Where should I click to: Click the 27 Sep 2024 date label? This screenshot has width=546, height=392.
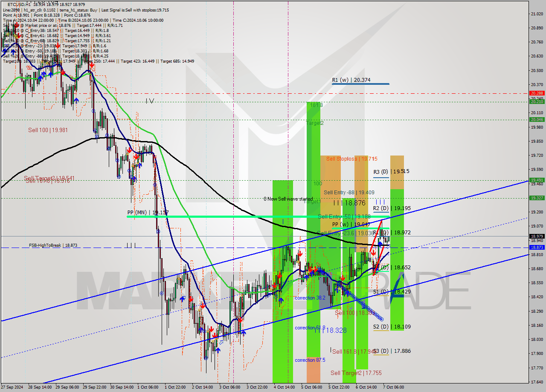[12, 387]
